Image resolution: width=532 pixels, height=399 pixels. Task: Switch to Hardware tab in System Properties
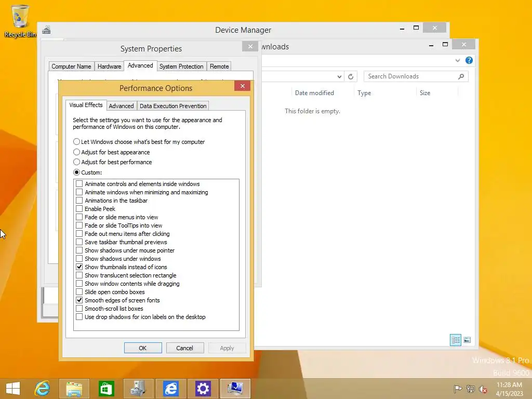pyautogui.click(x=109, y=66)
